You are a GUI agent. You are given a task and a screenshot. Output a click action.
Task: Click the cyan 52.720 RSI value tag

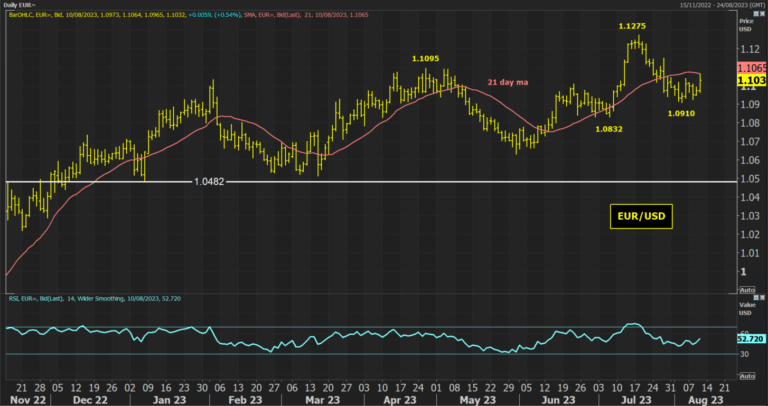[x=750, y=339]
